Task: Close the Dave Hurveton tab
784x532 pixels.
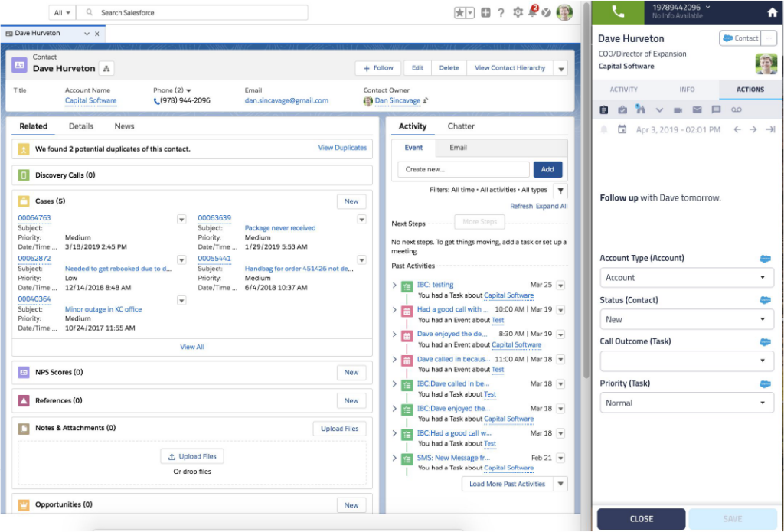Action: tap(97, 34)
